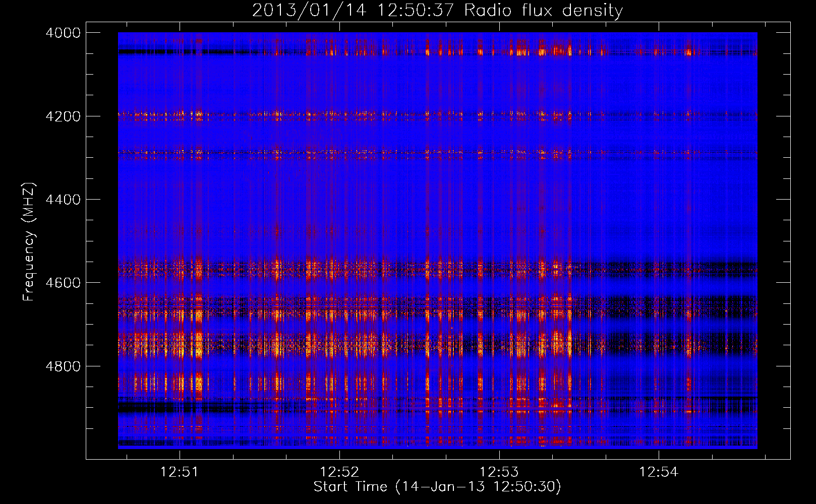Screen dimensions: 816x504
Task: Click the 12:53 time axis label
Action: click(x=499, y=472)
